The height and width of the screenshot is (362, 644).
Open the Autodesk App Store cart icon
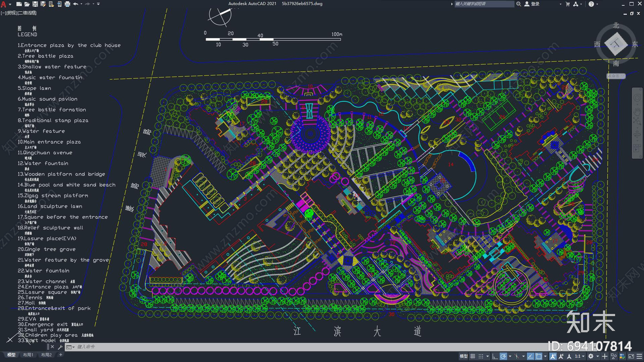coord(568,4)
